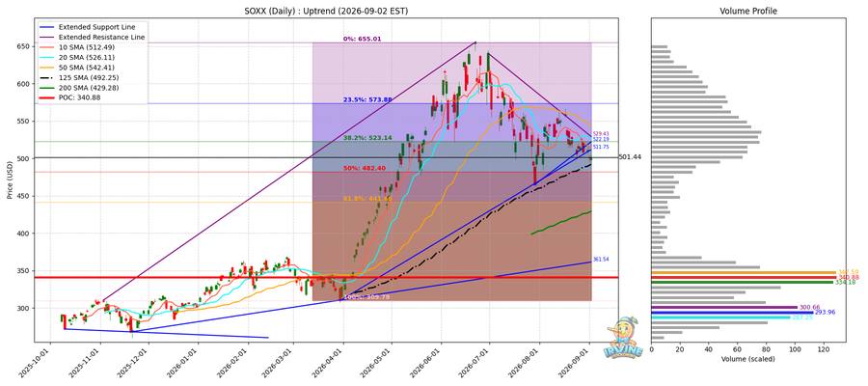This screenshot has height=386, width=868.
Task: Click the '0%: 655.01' Fibonacci label
Action: [x=362, y=40]
